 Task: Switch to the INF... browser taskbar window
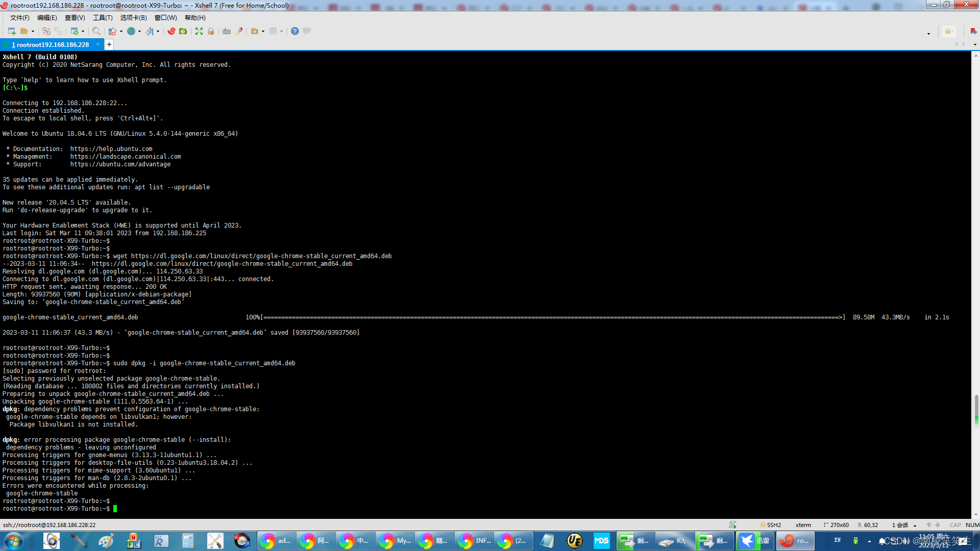click(x=474, y=541)
